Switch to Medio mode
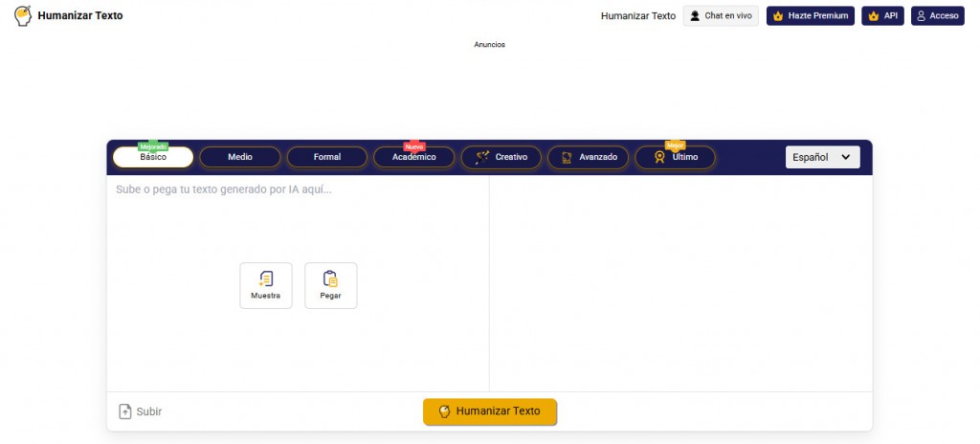The image size is (980, 444). click(240, 157)
